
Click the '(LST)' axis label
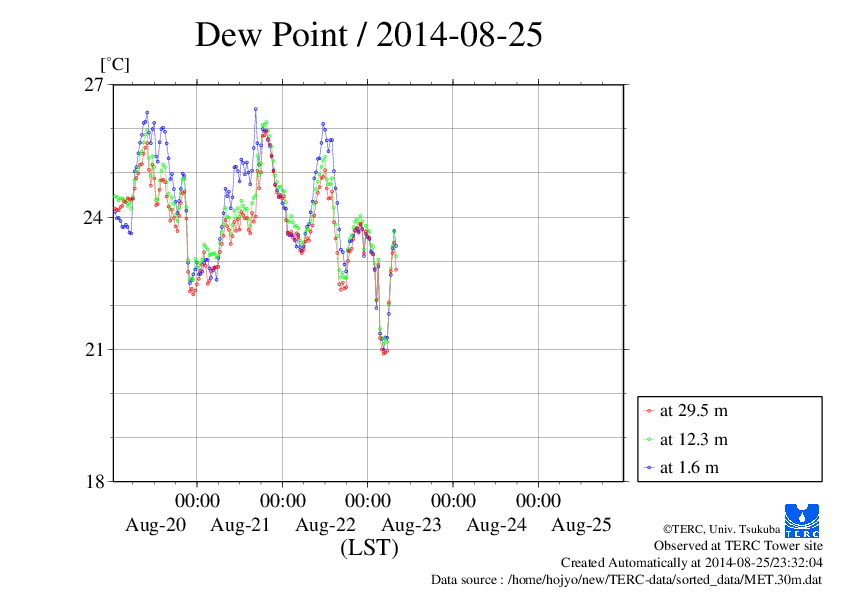tap(369, 548)
